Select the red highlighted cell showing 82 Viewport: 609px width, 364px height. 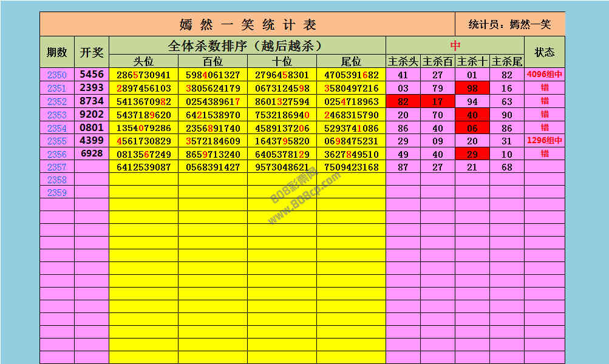pyautogui.click(x=403, y=102)
